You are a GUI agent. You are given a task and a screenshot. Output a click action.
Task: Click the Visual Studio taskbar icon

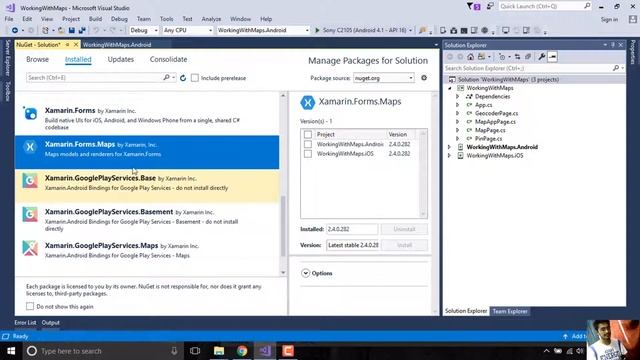coord(265,351)
